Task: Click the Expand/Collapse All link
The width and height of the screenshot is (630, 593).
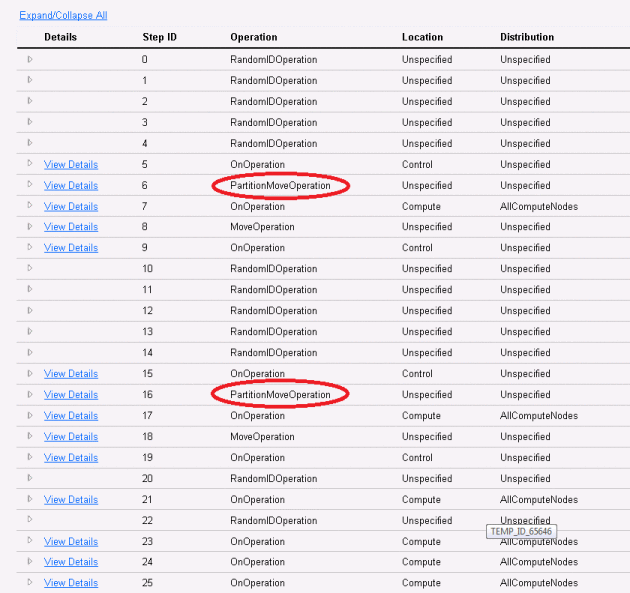Action: click(63, 16)
